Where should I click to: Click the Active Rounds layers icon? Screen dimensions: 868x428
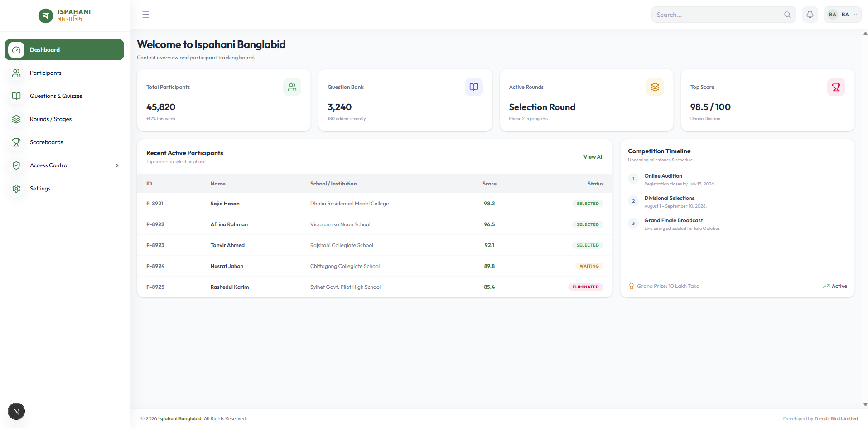click(655, 87)
